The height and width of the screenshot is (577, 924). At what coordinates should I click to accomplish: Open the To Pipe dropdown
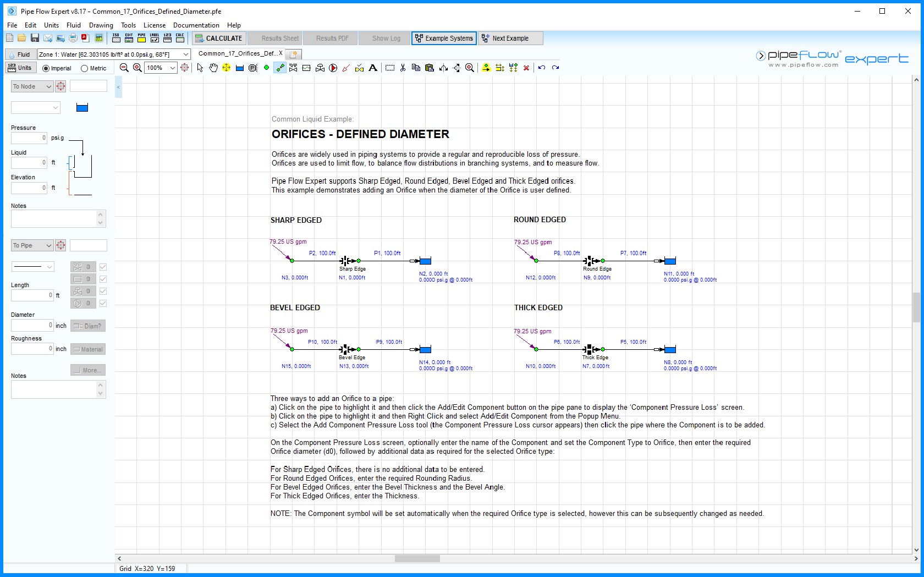32,245
